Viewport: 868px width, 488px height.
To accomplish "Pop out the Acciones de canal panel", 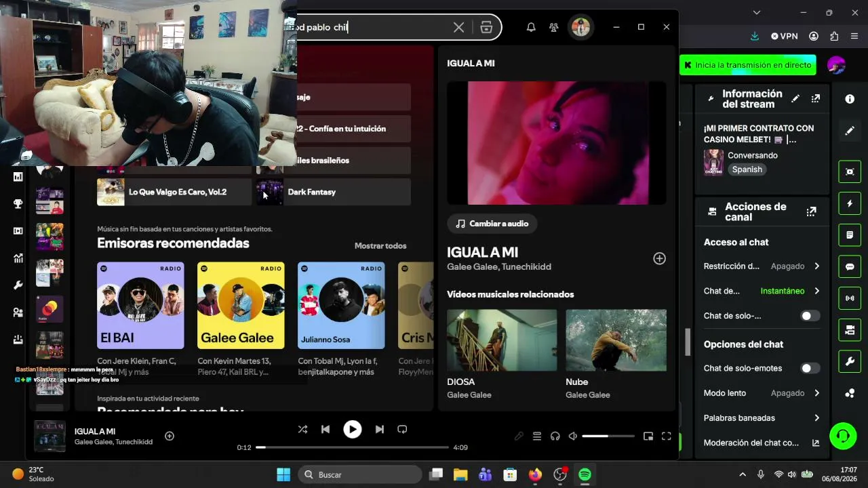I will tap(811, 211).
